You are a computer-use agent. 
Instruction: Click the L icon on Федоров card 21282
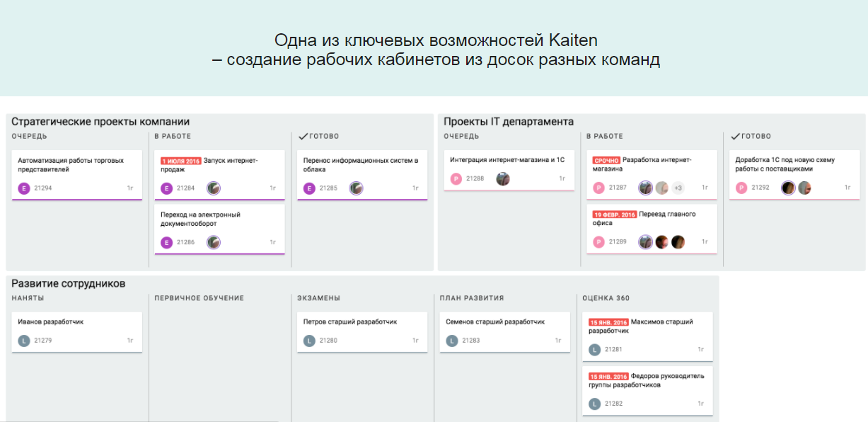[x=595, y=404]
